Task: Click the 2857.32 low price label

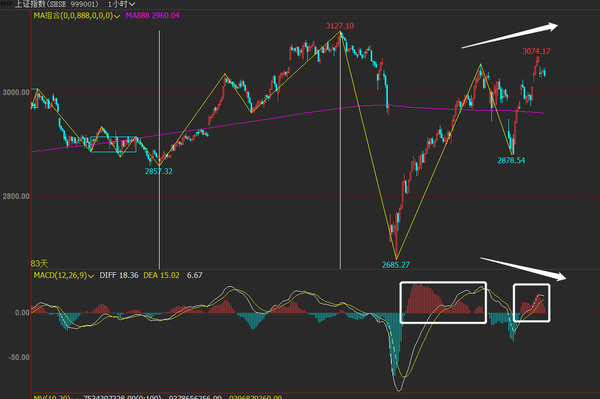Action: click(x=158, y=171)
